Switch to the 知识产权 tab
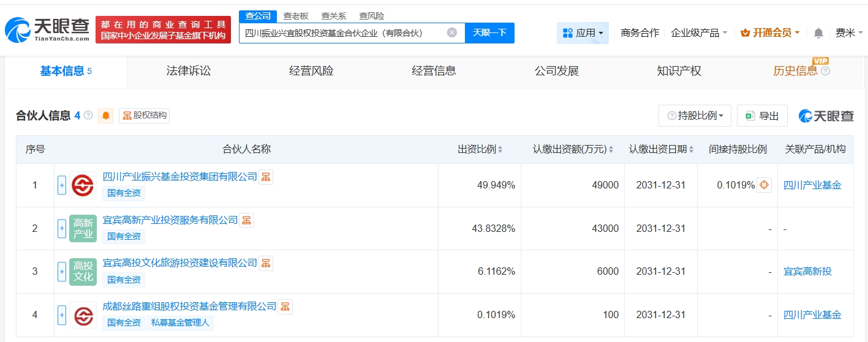Viewport: 868px width, 342px height. coord(679,71)
